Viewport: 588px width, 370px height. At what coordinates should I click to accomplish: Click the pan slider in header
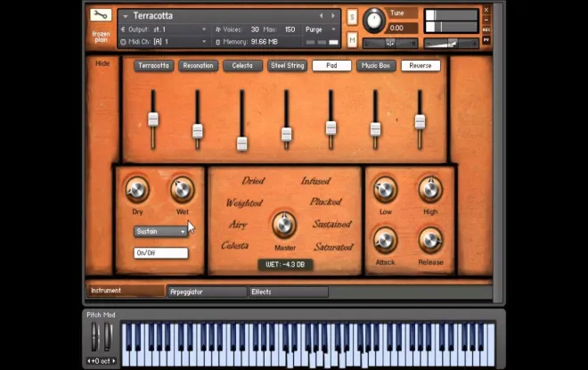coord(390,44)
